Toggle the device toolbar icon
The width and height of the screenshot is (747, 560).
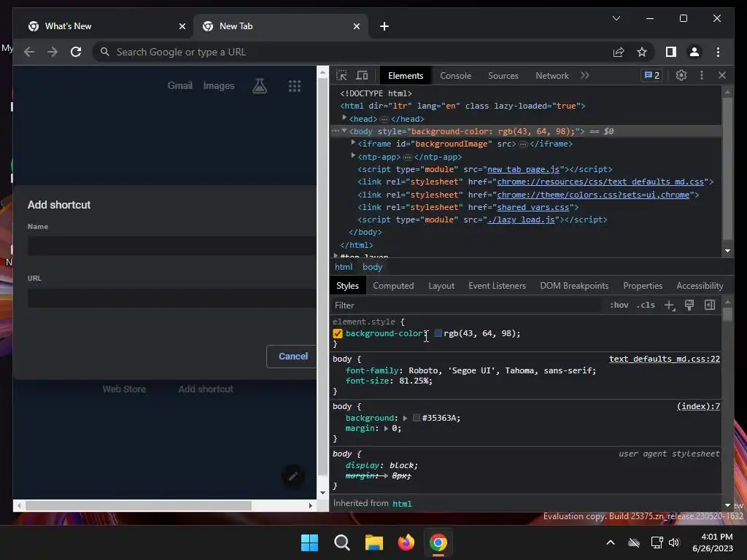click(362, 75)
